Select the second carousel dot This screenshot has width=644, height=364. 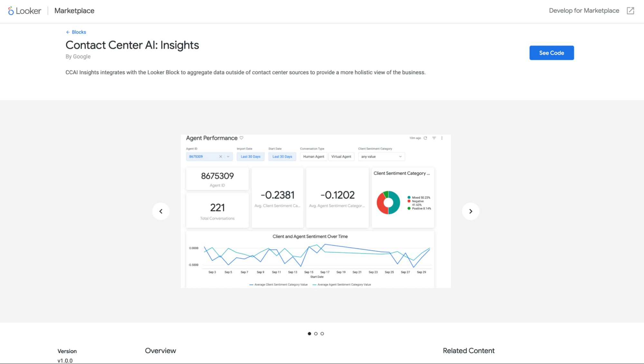click(x=316, y=334)
